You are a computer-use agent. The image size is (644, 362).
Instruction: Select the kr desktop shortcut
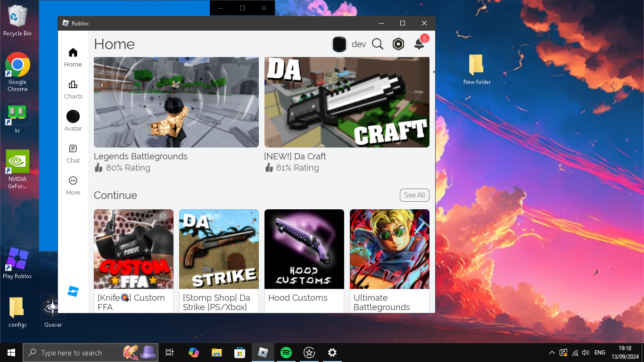(17, 117)
